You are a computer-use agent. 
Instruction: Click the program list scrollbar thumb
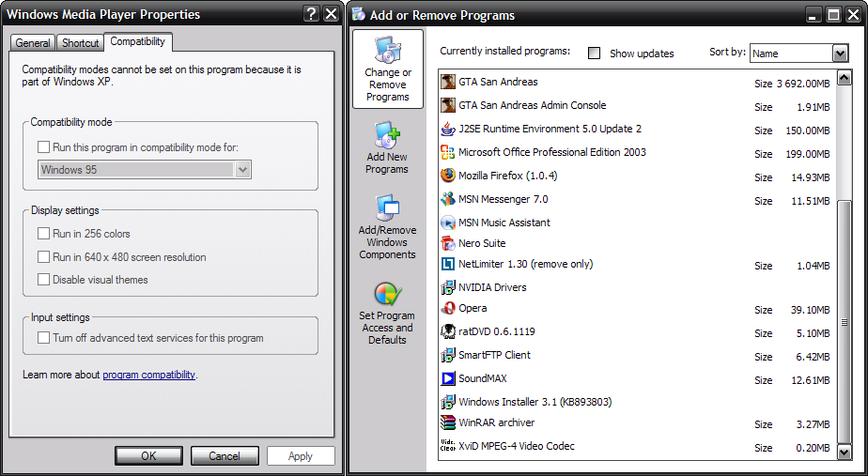pos(844,322)
